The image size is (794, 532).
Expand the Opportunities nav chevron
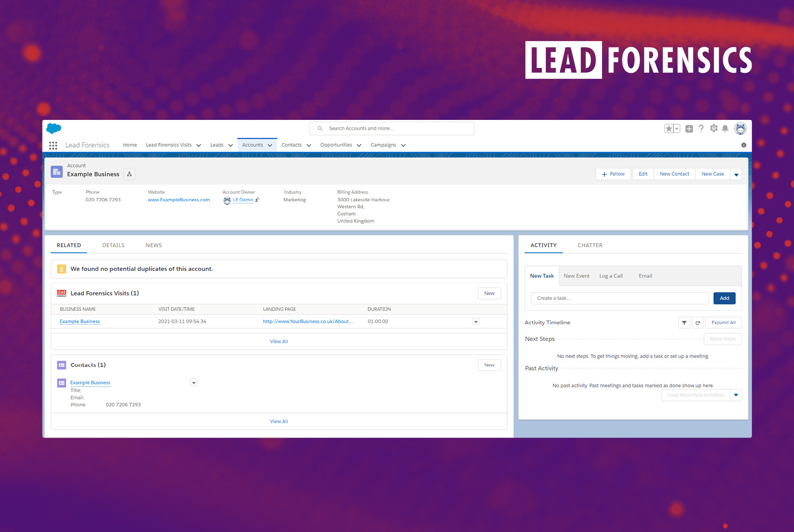(x=359, y=145)
